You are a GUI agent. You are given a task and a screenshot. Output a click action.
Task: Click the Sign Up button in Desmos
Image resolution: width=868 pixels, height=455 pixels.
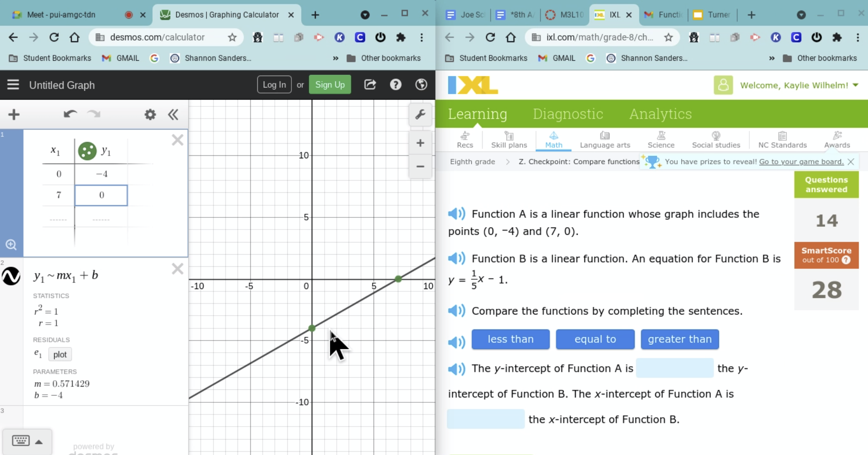click(329, 84)
